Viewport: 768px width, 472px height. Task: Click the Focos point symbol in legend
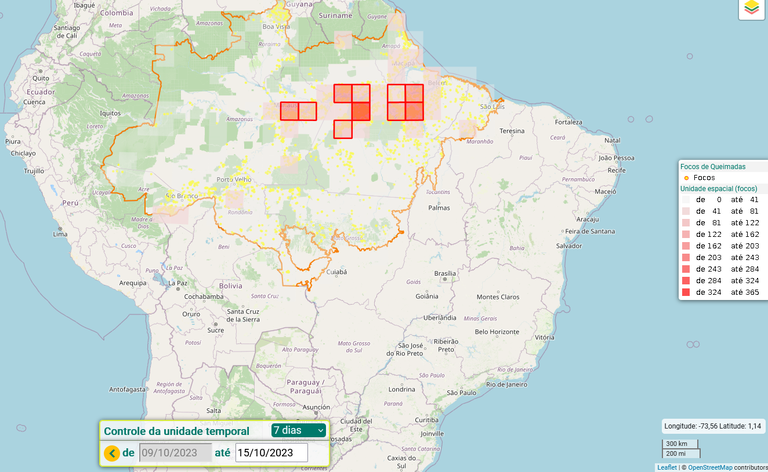pyautogui.click(x=684, y=177)
